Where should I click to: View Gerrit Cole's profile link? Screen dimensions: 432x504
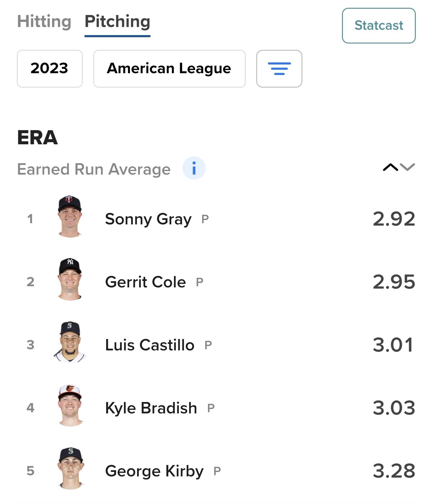(145, 282)
